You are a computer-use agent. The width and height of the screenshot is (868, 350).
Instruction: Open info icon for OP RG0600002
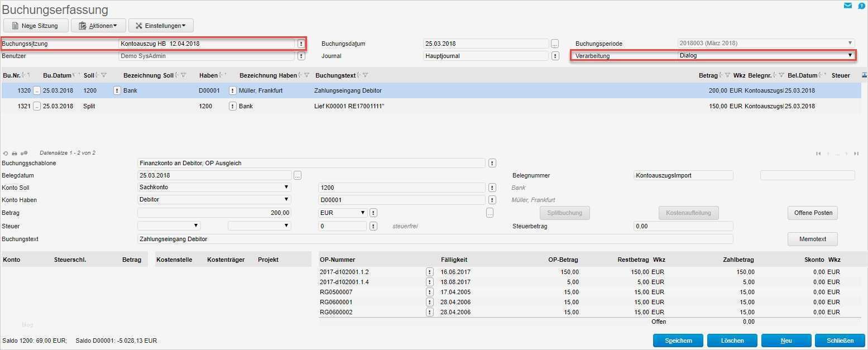tap(430, 312)
